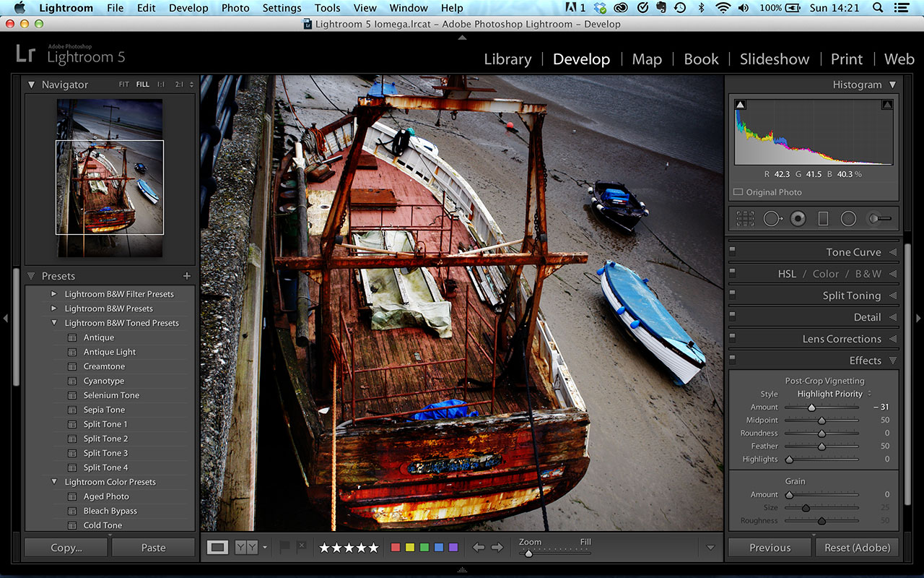
Task: Select the Graduated Filter tool
Action: tap(823, 218)
